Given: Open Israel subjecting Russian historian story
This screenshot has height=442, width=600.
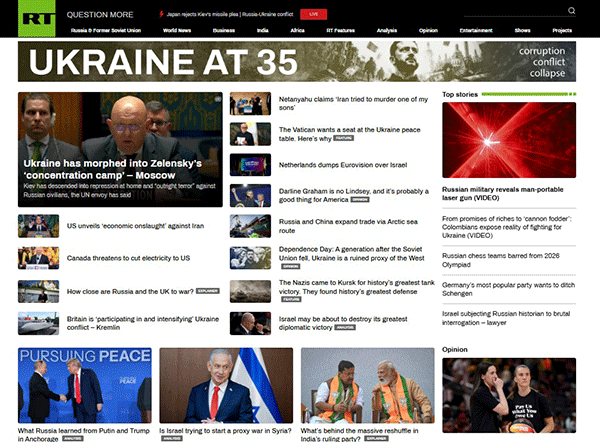Looking at the screenshot, I should pyautogui.click(x=506, y=318).
